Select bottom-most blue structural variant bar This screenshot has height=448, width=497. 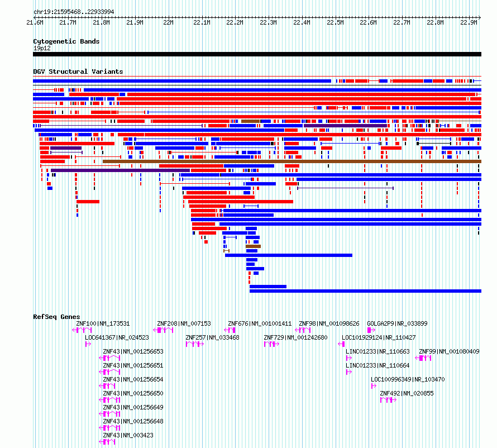365,291
